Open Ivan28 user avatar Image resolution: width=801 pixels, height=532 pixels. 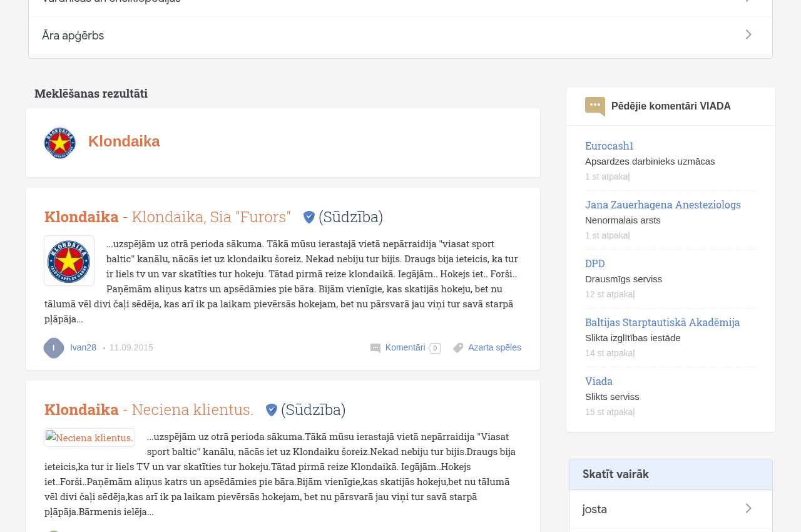tap(54, 348)
